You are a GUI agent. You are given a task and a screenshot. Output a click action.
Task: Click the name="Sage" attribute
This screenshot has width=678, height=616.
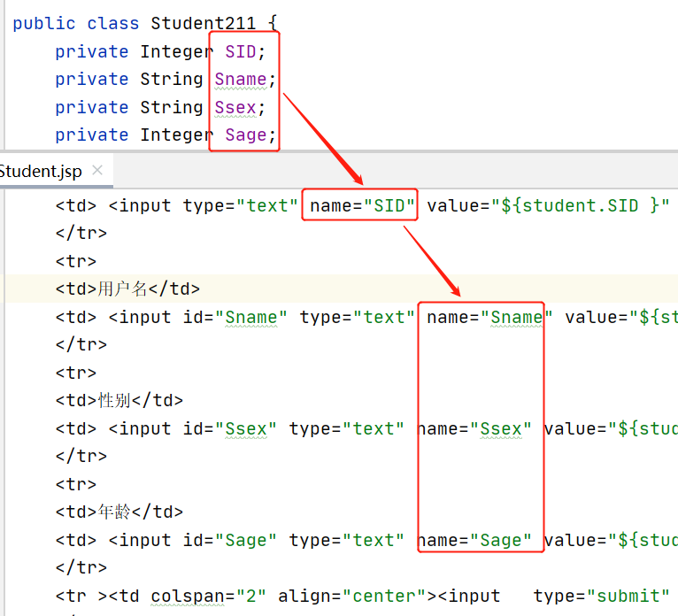[x=474, y=541]
